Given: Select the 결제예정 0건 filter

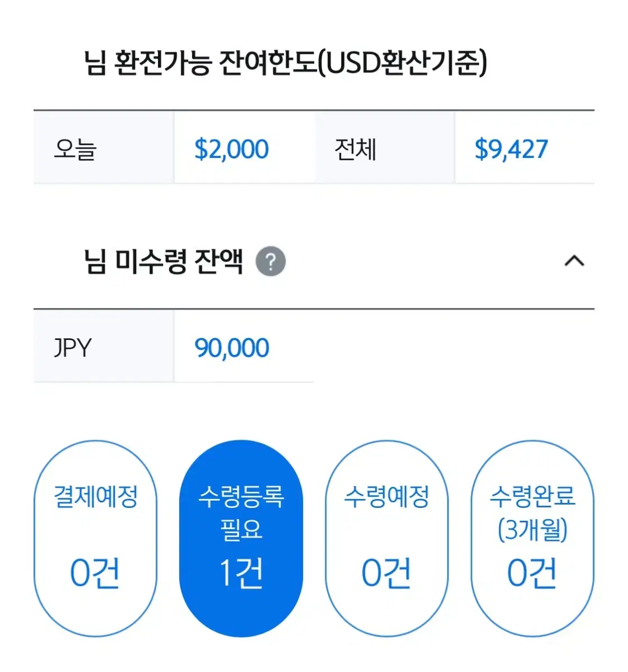Looking at the screenshot, I should pos(95,538).
